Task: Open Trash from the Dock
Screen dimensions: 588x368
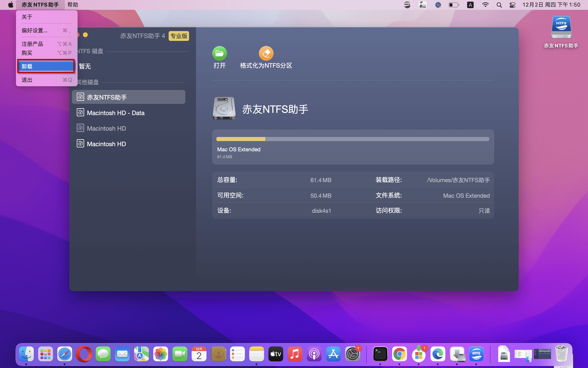Action: click(x=562, y=354)
